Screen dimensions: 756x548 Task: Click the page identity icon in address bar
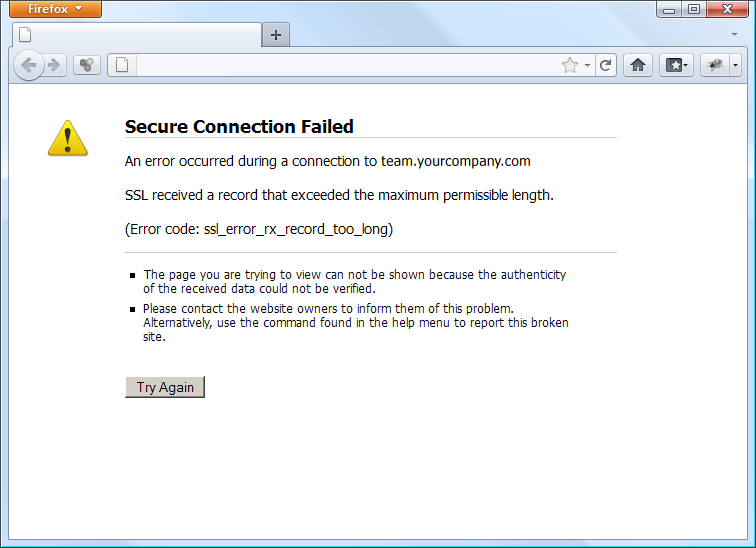122,65
